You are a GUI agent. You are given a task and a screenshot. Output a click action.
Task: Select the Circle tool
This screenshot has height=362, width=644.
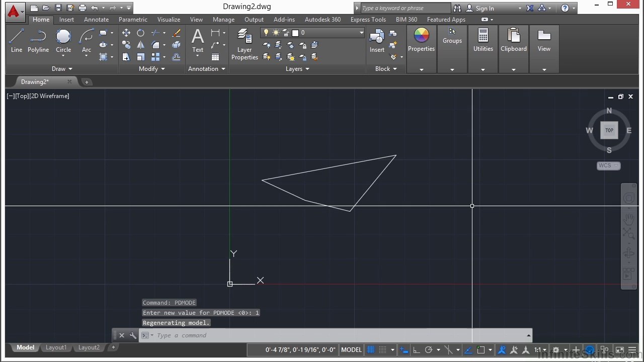click(x=63, y=41)
